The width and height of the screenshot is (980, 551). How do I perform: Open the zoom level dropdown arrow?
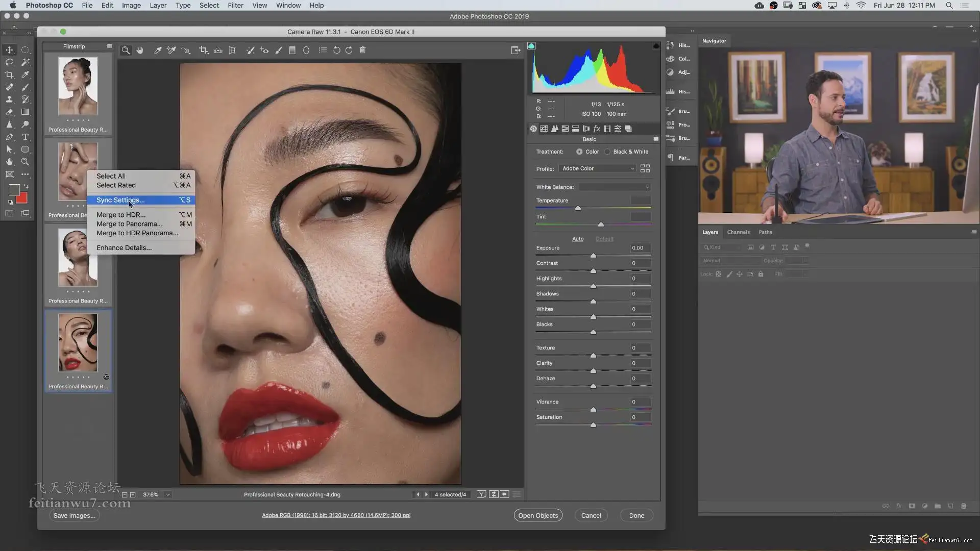pos(168,494)
